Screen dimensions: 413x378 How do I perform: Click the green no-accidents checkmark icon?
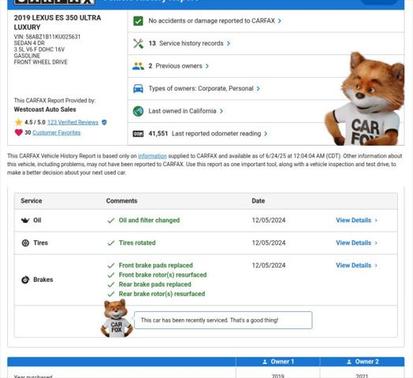(x=138, y=21)
